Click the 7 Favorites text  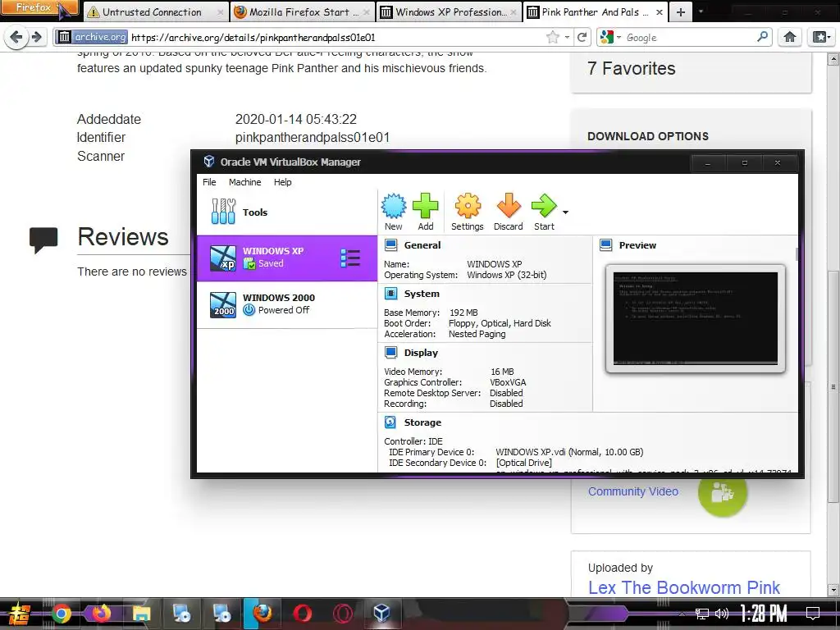[631, 69]
